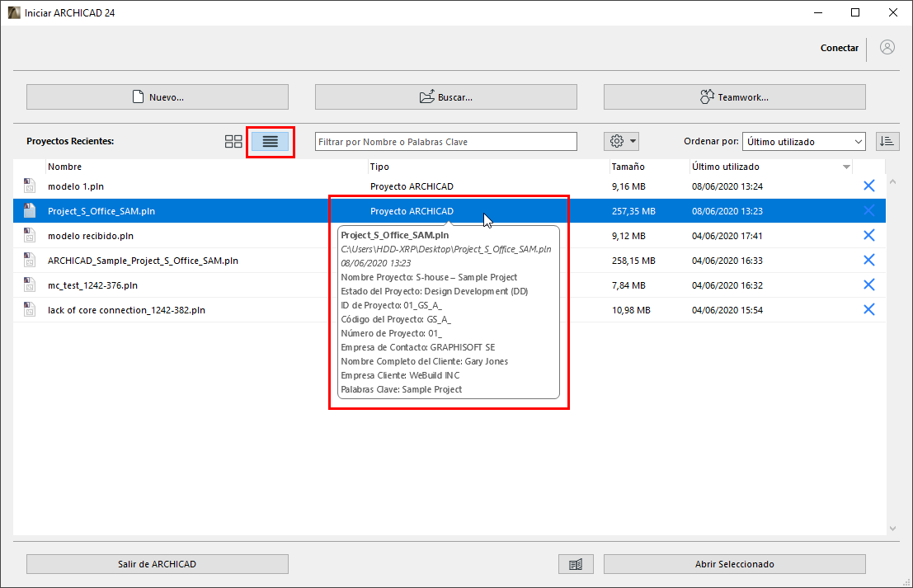Click the 9,16 MB size cell
This screenshot has width=913, height=588.
628,186
